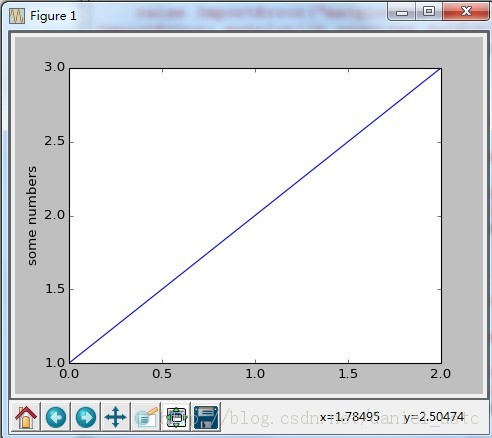This screenshot has height=438, width=492.
Task: Click the 3.0 y-axis tick label
Action: click(55, 67)
